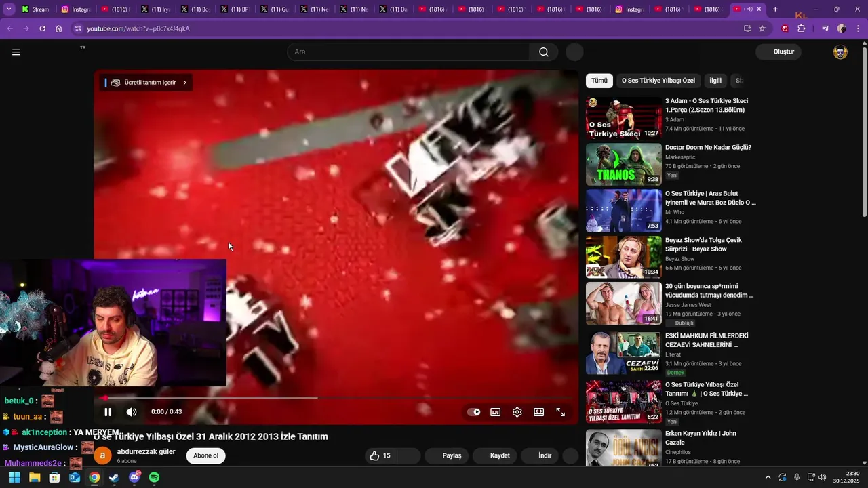Click the Oluştur create button
The height and width of the screenshot is (488, 868).
click(778, 52)
